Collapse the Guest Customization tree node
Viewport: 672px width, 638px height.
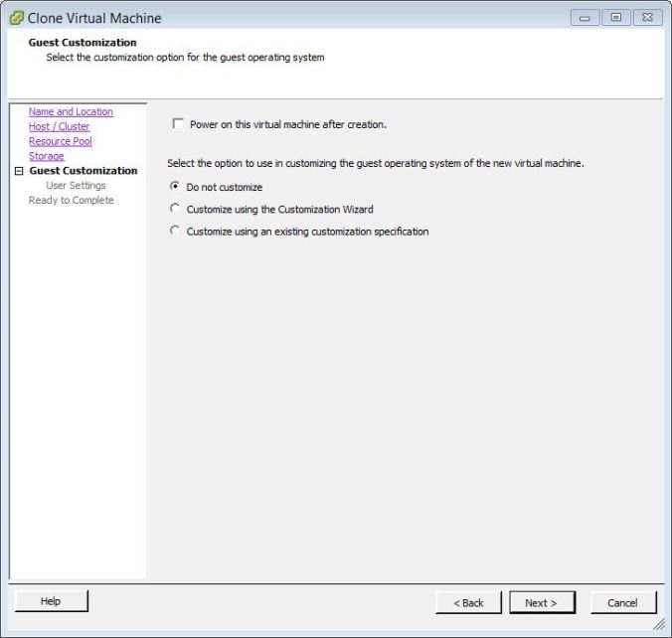[x=18, y=171]
